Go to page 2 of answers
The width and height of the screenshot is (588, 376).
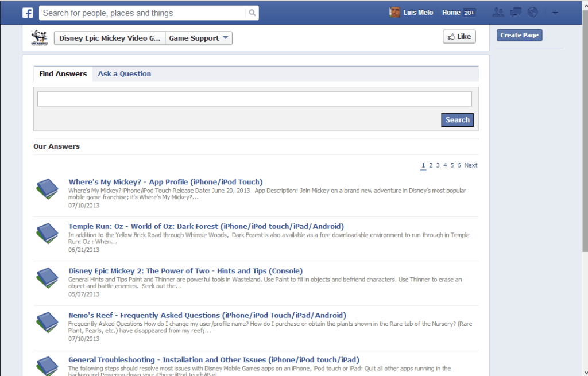[431, 165]
